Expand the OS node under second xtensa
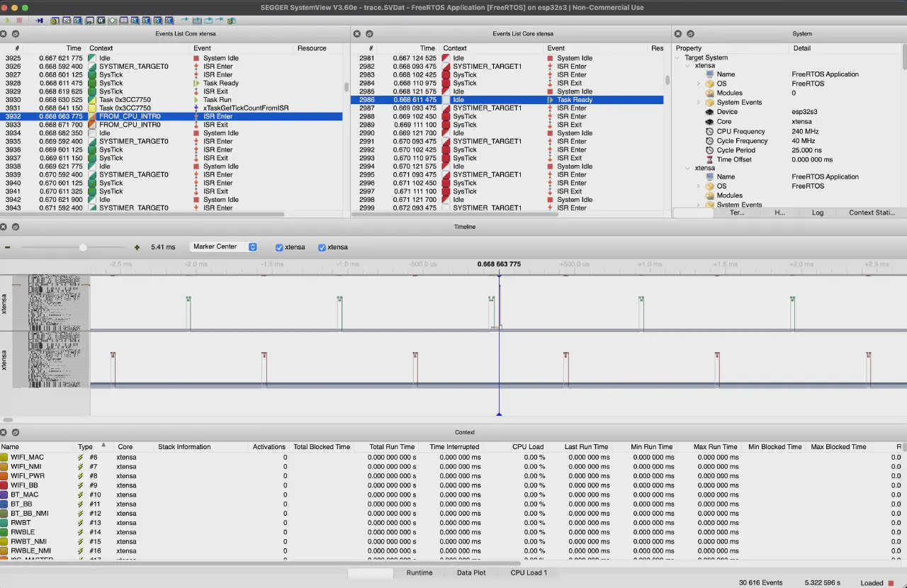Screen dimensions: 907x588 point(699,186)
